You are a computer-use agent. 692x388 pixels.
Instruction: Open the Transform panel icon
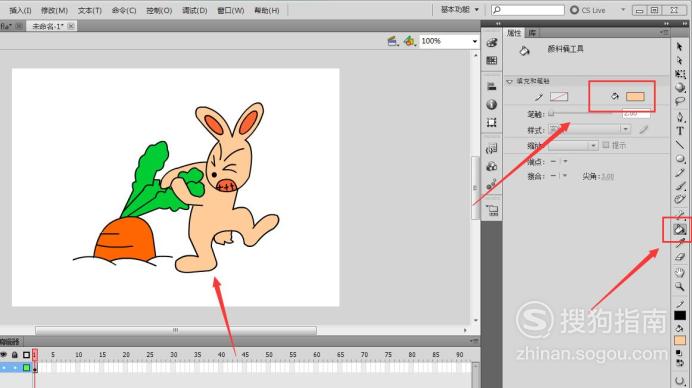click(x=492, y=122)
